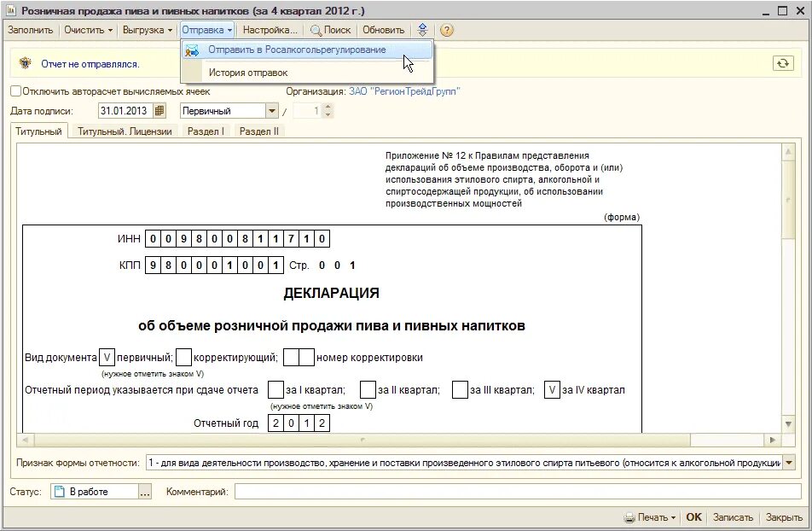Viewport: 812px width, 531px height.
Task: Click the Заполнить toolbar button
Action: [31, 30]
